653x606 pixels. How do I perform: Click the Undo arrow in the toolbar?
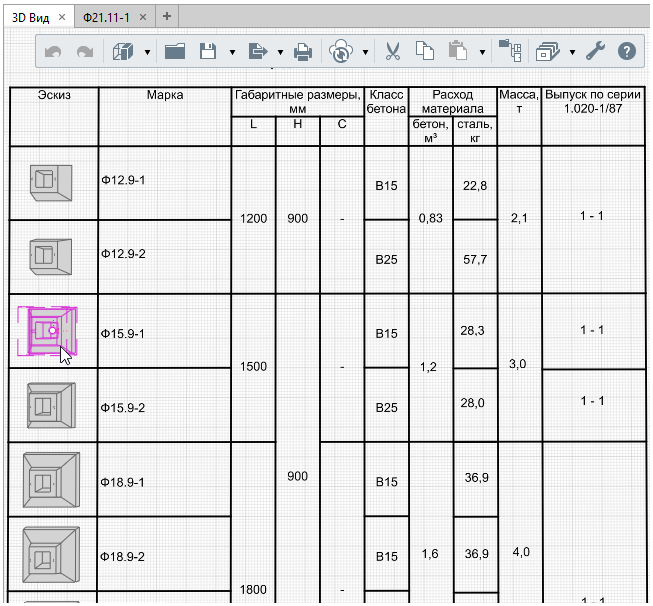click(x=54, y=51)
